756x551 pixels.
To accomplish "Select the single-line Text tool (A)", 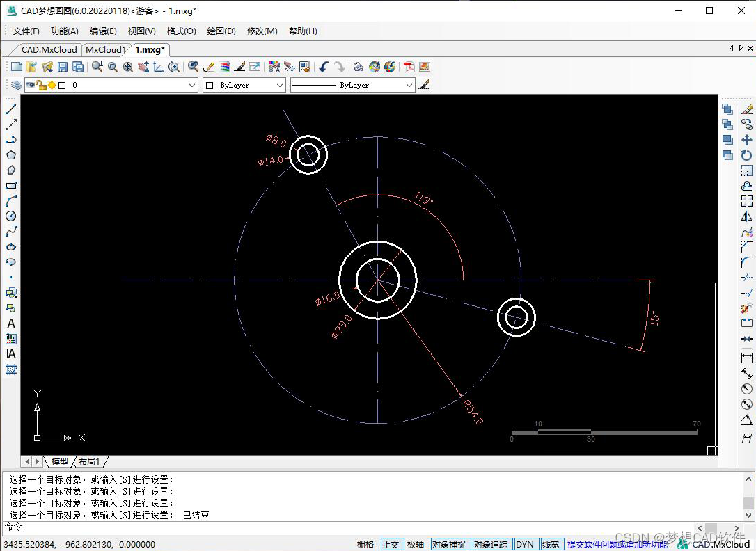I will [x=11, y=324].
